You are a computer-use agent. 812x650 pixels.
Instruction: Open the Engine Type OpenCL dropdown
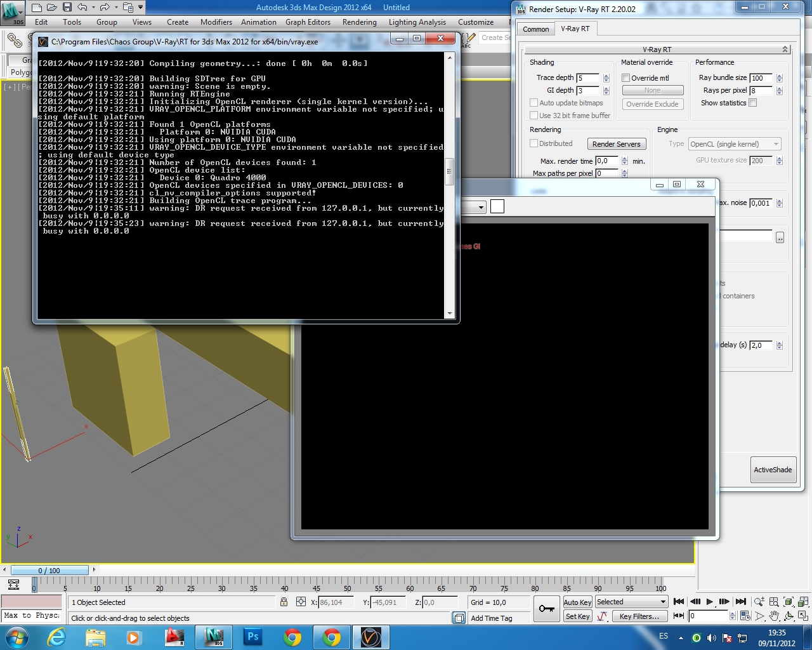[735, 144]
